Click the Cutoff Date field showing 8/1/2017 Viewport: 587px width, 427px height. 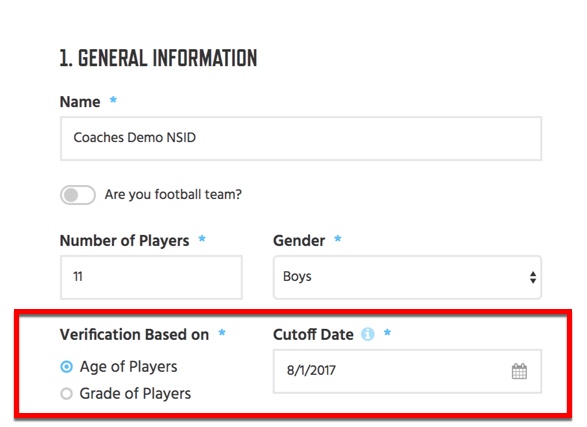click(407, 371)
